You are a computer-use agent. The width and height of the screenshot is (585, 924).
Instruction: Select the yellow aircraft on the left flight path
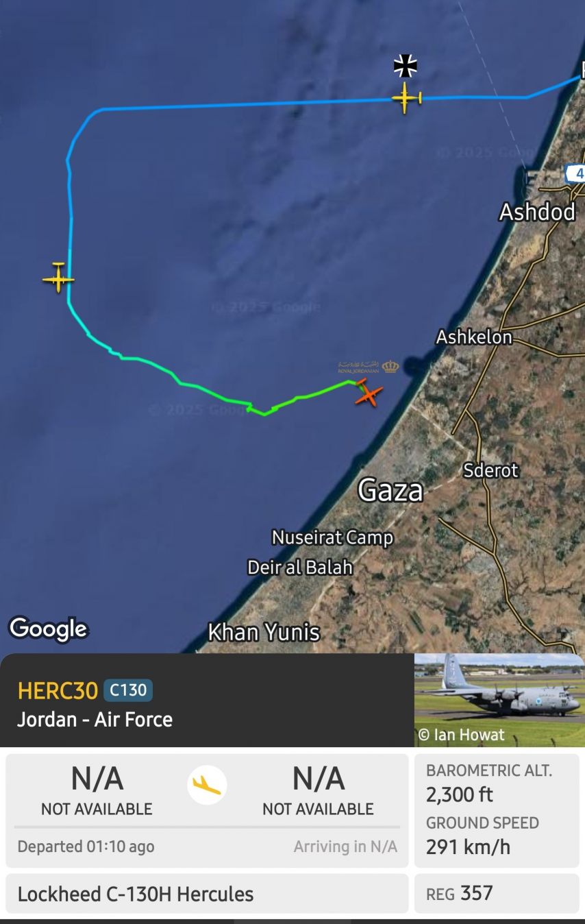[58, 278]
